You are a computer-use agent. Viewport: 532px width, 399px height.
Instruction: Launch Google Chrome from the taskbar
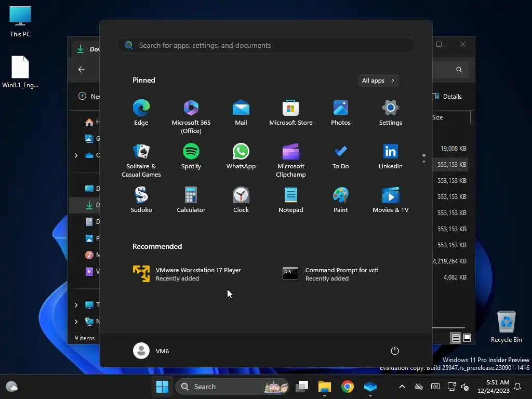(x=348, y=387)
